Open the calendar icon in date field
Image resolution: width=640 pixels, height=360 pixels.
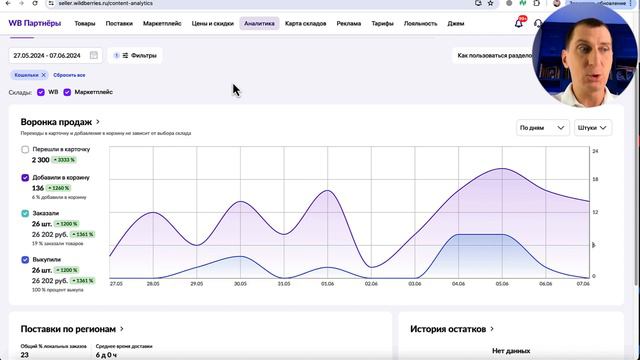pos(94,56)
